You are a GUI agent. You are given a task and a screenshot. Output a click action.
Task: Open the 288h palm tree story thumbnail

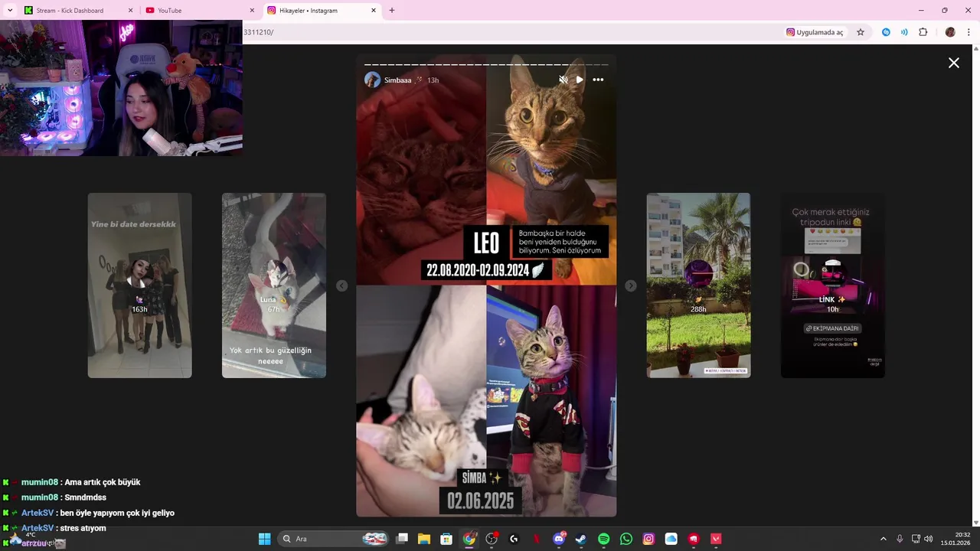point(698,285)
